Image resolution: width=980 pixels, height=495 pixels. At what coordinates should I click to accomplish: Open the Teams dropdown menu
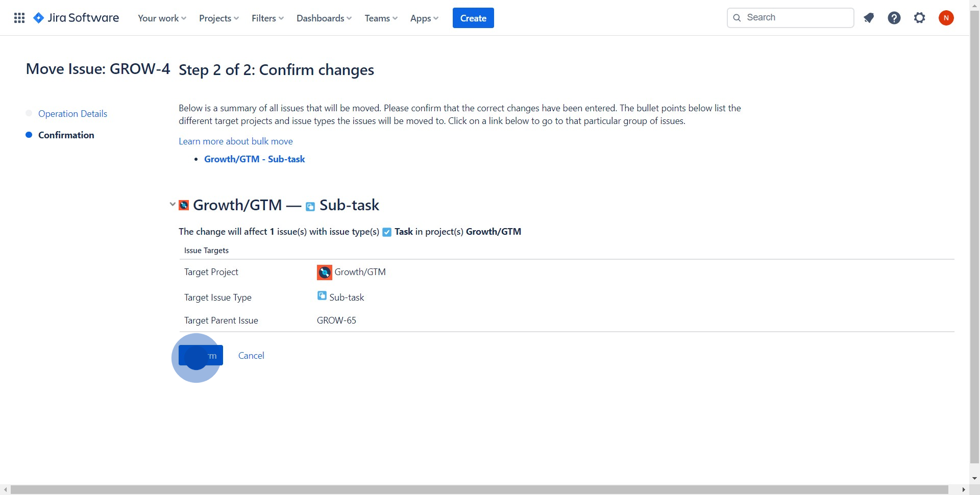pos(381,18)
